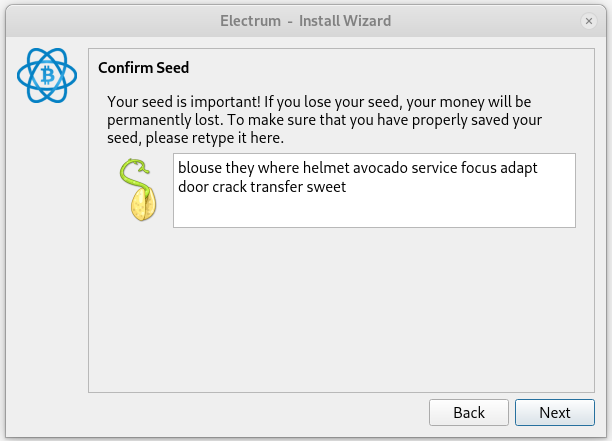Place cursor on the word helmet
Screen dimensions: 612x441
(326, 168)
